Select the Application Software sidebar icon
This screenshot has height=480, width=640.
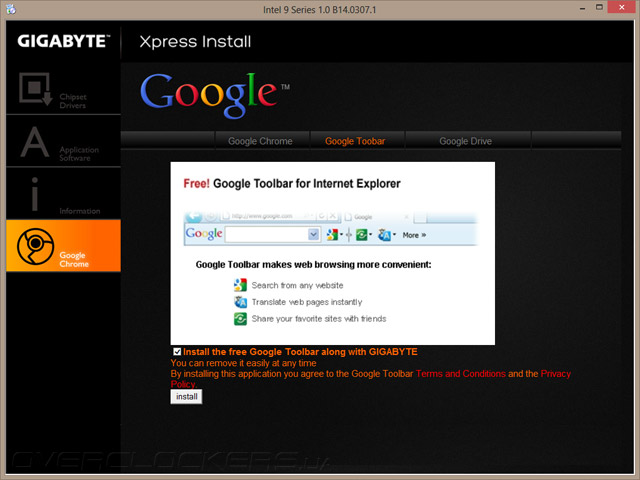tap(35, 142)
